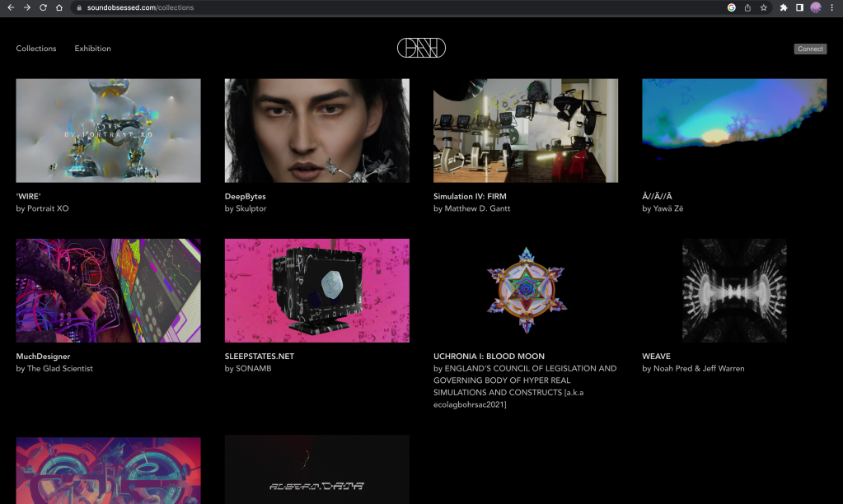Toggle the browser side panel
This screenshot has width=843, height=504.
[x=799, y=7]
